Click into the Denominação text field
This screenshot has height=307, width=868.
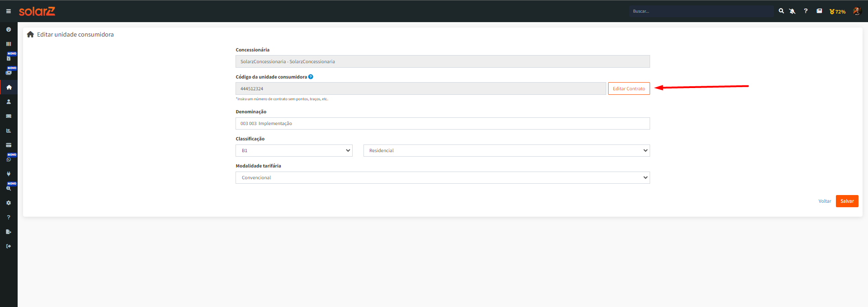click(x=443, y=123)
